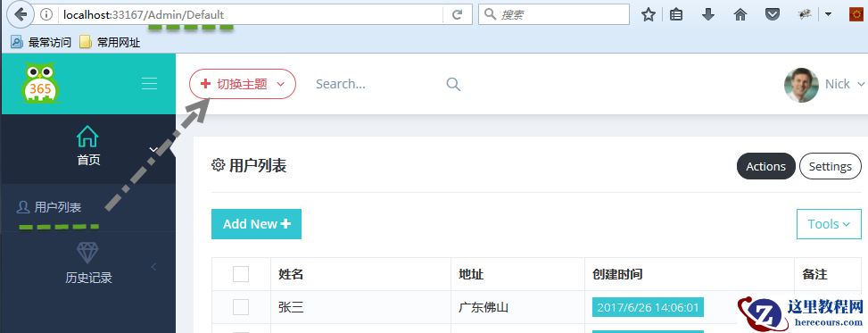The height and width of the screenshot is (333, 868).
Task: Tick the checkbox for row 张三
Action: point(241,307)
